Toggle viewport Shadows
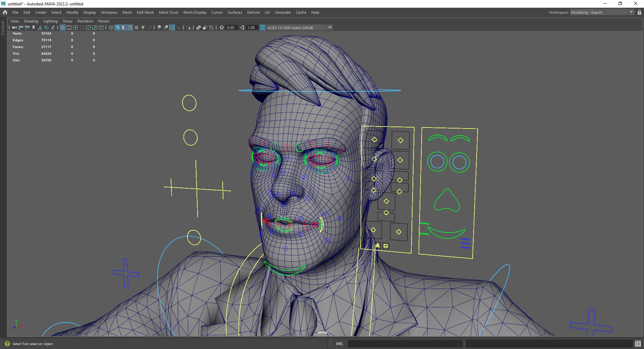Image resolution: width=644 pixels, height=349 pixels. click(149, 28)
